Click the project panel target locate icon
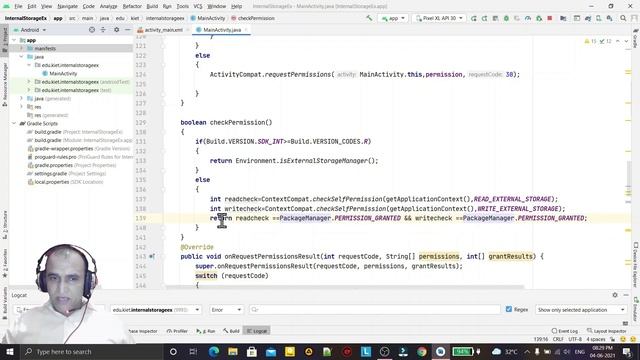640x360 pixels. [x=92, y=30]
